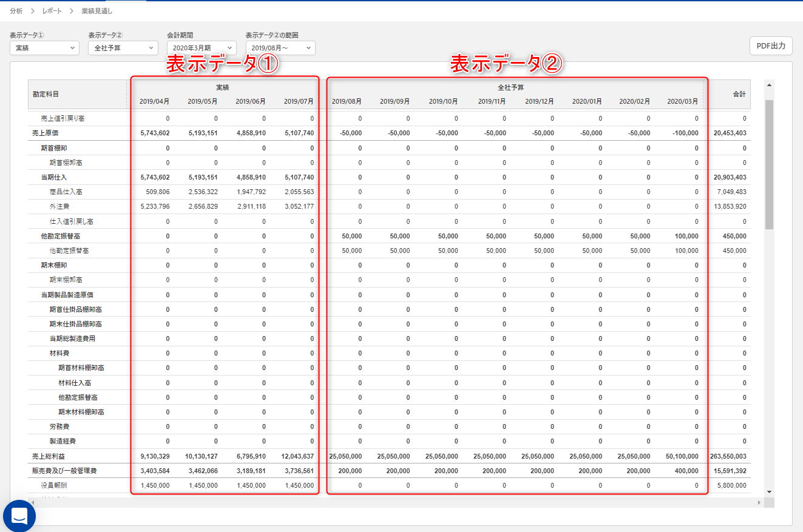
Task: Go to 分析 in the breadcrumb
Action: (16, 11)
